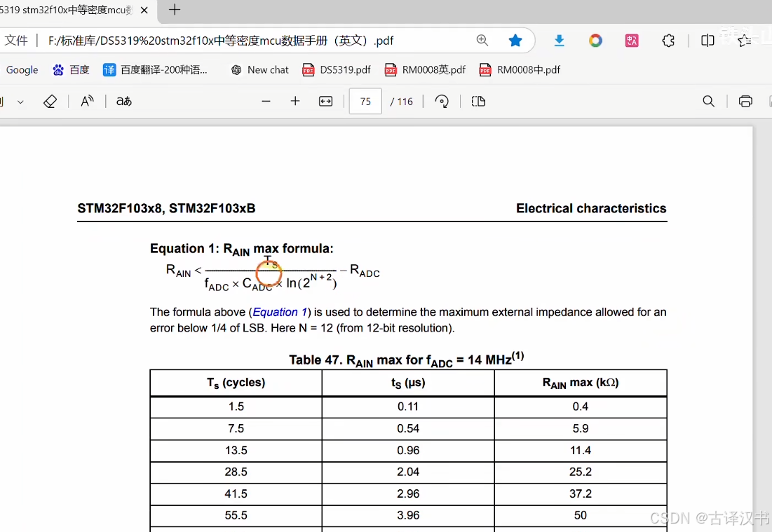The height and width of the screenshot is (532, 772).
Task: Open the pink translate extension icon
Action: pos(632,41)
